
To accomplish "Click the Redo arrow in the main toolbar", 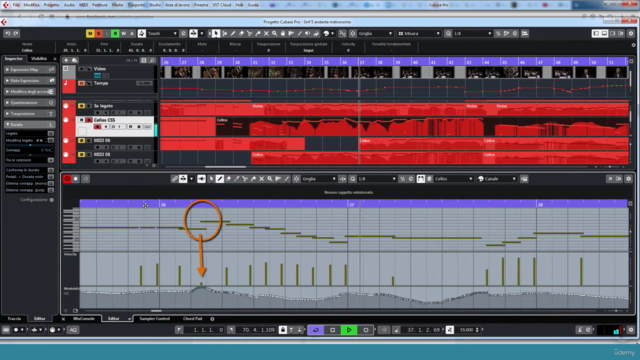I will tap(16, 33).
